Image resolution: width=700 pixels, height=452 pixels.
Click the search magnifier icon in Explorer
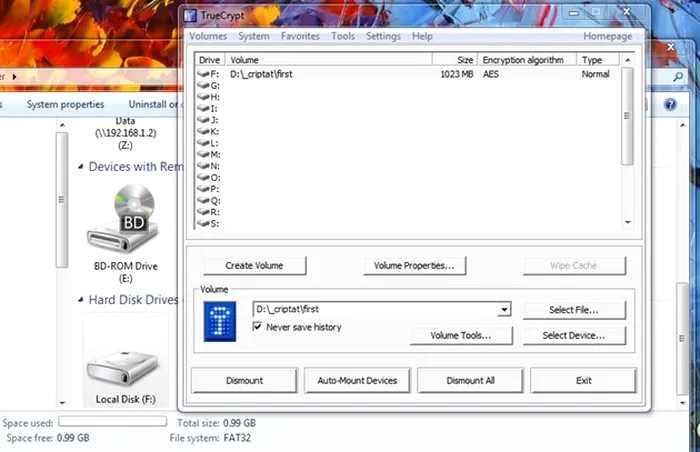click(x=678, y=77)
